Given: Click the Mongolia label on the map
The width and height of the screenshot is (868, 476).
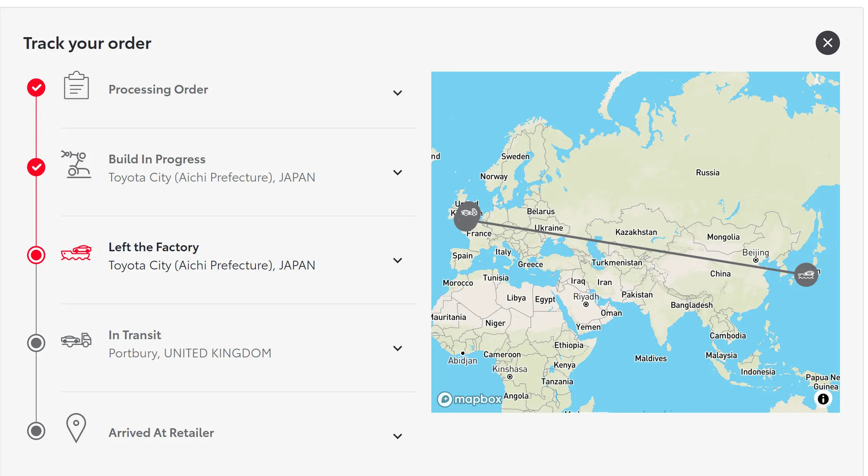Looking at the screenshot, I should (723, 237).
